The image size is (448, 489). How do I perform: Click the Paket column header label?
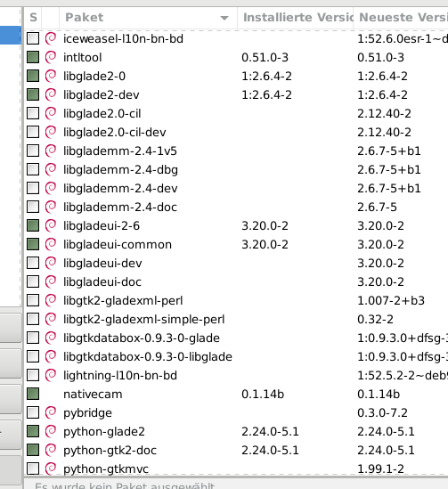pos(85,18)
